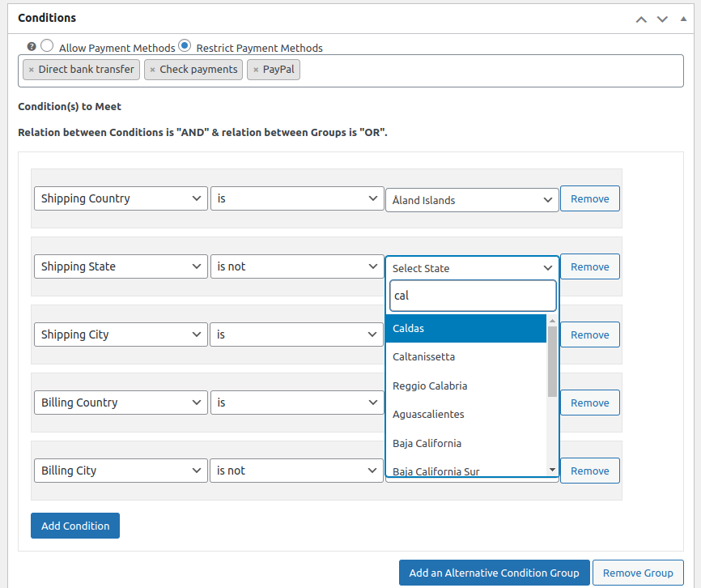Choose Caldas from the state list
701x588 pixels.
click(x=465, y=328)
